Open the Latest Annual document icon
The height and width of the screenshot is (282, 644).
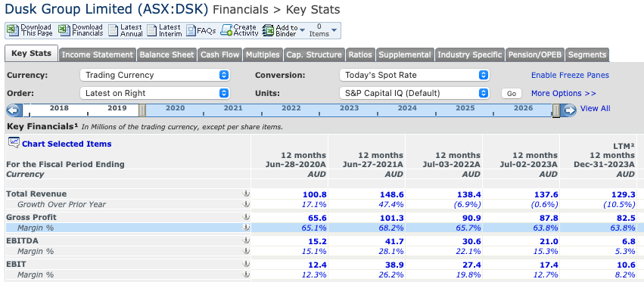(114, 30)
